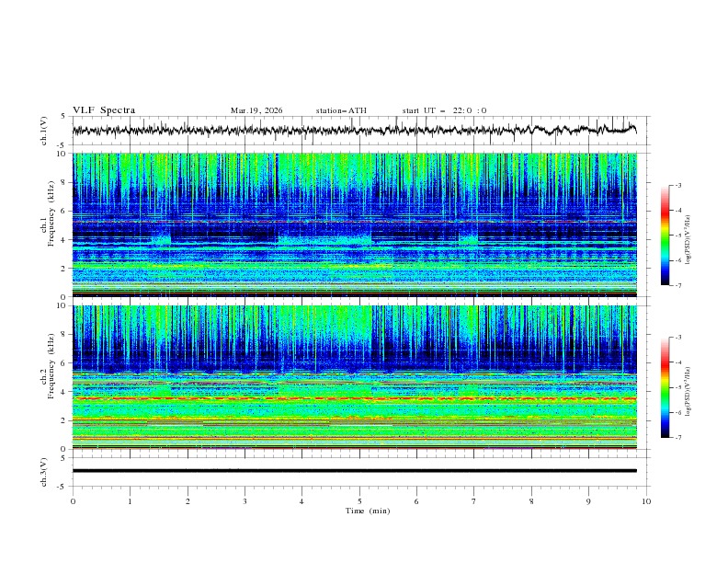Click the flat ch.3 voltage trace
The height and width of the screenshot is (563, 728).
[354, 471]
